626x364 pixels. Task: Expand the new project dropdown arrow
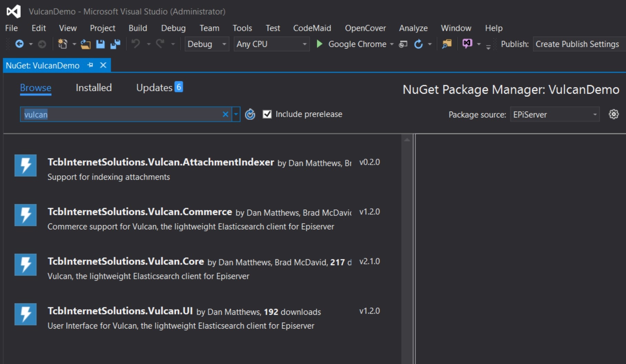click(74, 44)
